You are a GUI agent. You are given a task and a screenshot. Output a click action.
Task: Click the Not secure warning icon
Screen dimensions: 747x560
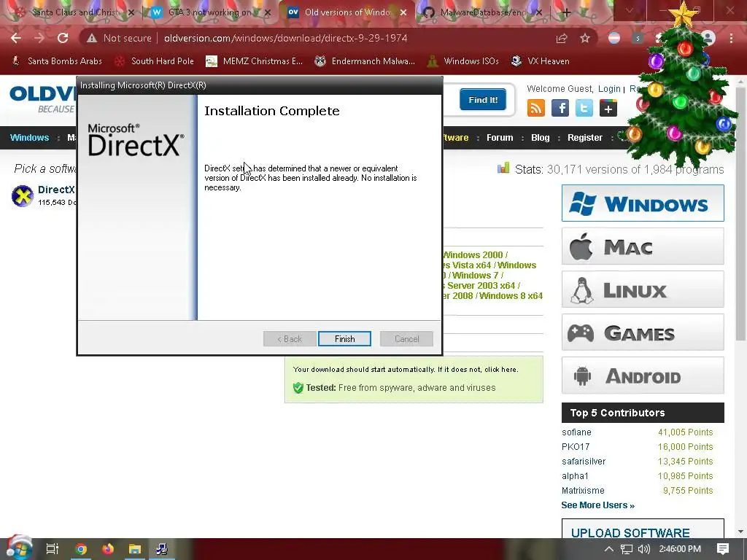click(x=92, y=38)
